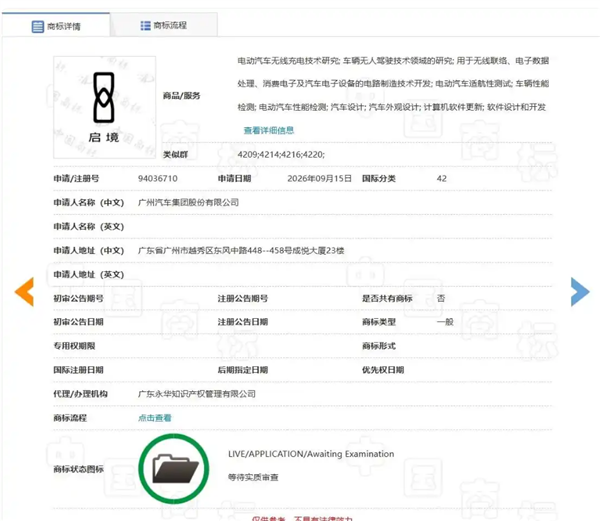Click the green folder trademark status icon
Screen dimensions: 600x521
tap(174, 469)
